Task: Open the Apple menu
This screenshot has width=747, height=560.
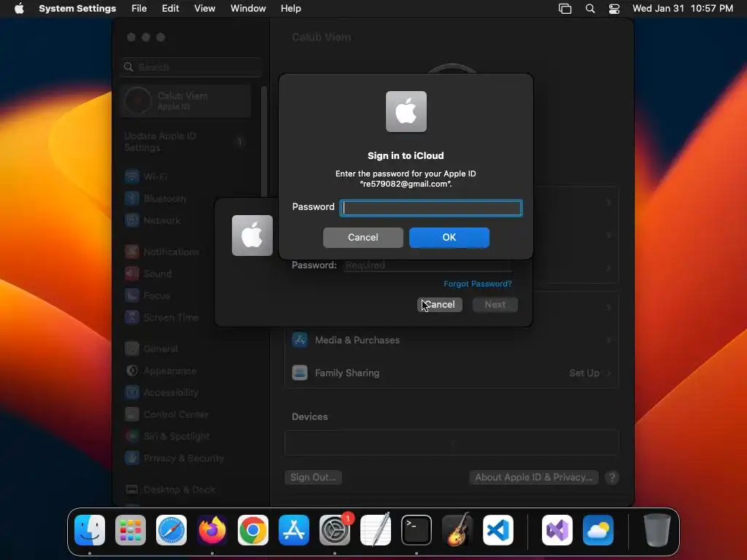Action: coord(19,9)
